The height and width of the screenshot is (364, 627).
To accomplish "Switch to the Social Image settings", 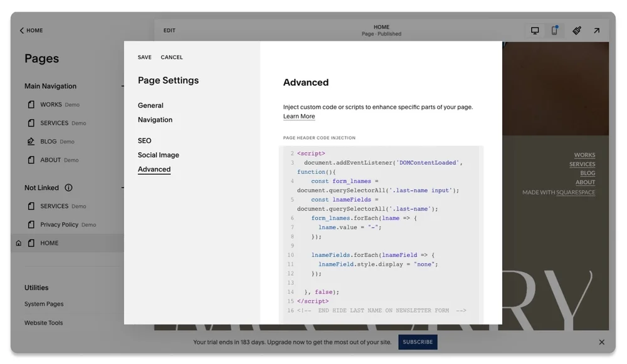I will (159, 155).
